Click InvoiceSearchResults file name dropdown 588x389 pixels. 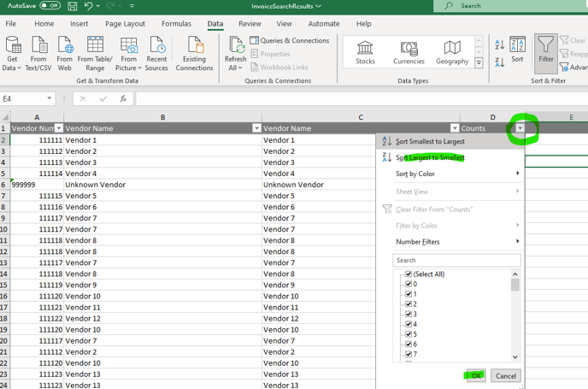click(x=286, y=6)
